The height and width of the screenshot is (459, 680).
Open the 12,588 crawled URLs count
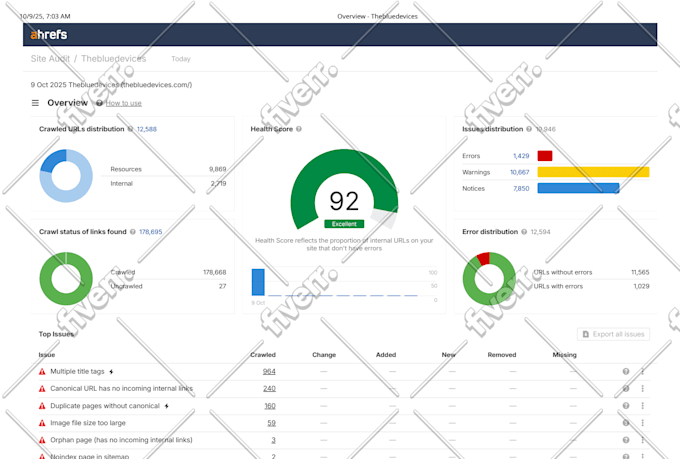(x=147, y=129)
